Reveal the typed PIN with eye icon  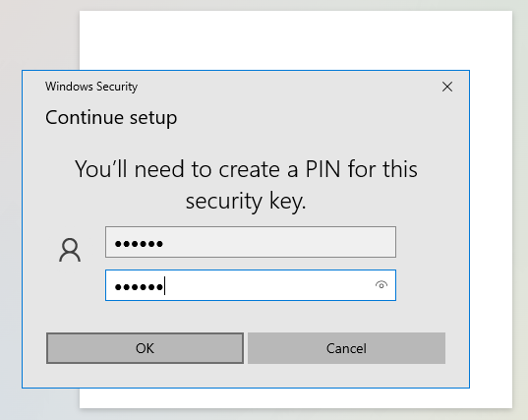(x=381, y=285)
